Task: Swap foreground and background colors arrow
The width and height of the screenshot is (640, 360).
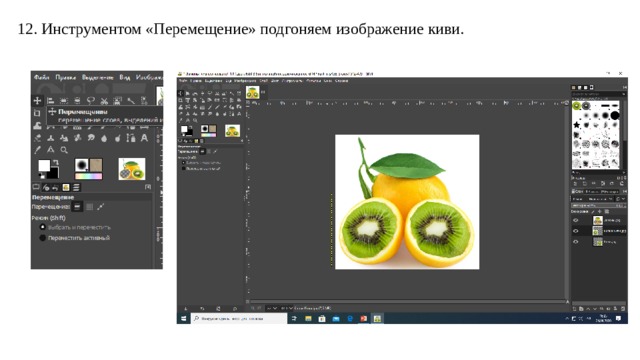Action: click(x=56, y=162)
